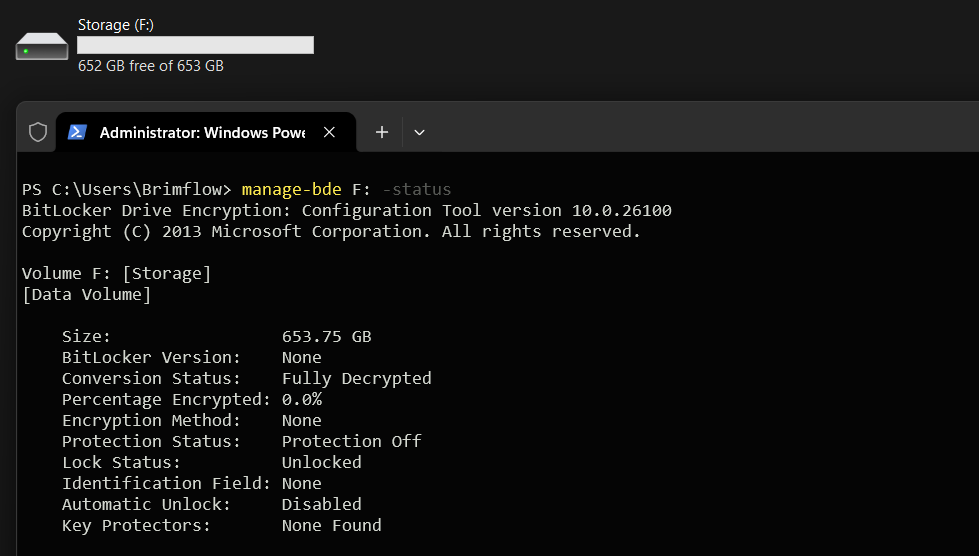Click the 'Volume F: [Storage]' line

(x=117, y=273)
